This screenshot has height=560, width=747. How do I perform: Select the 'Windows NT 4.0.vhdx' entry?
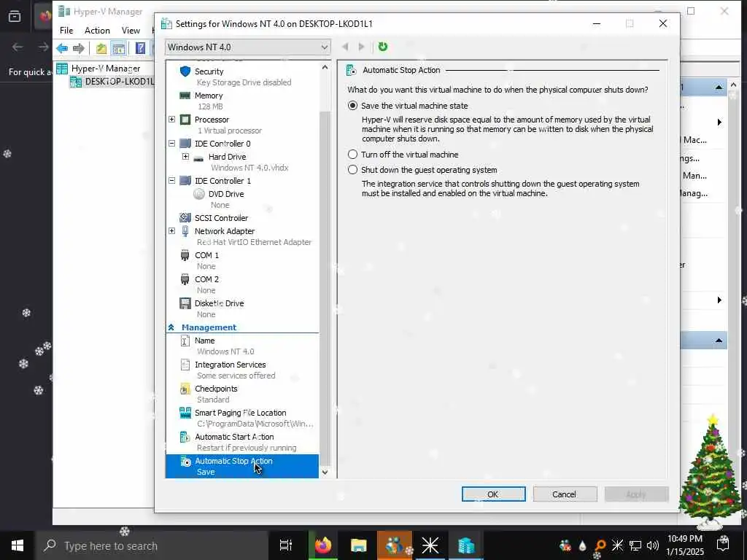pos(249,168)
